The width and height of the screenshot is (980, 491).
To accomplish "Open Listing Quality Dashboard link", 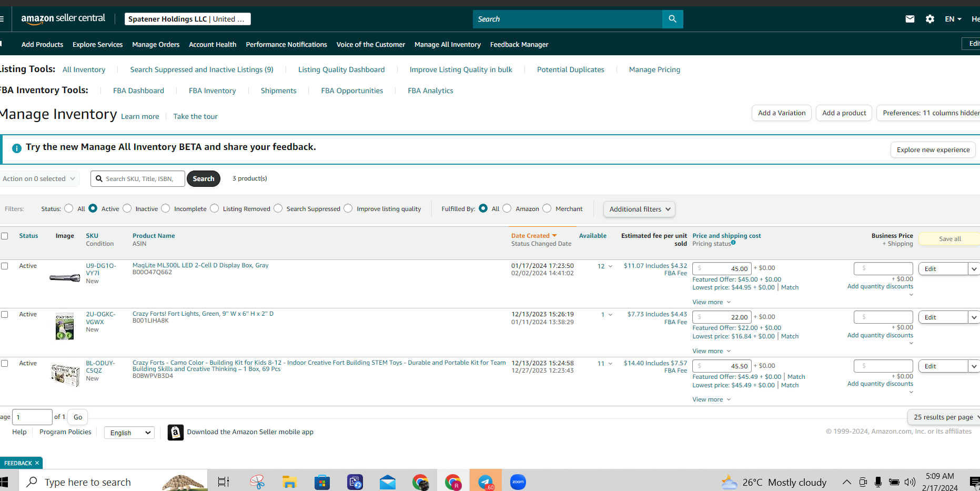I will [x=341, y=69].
